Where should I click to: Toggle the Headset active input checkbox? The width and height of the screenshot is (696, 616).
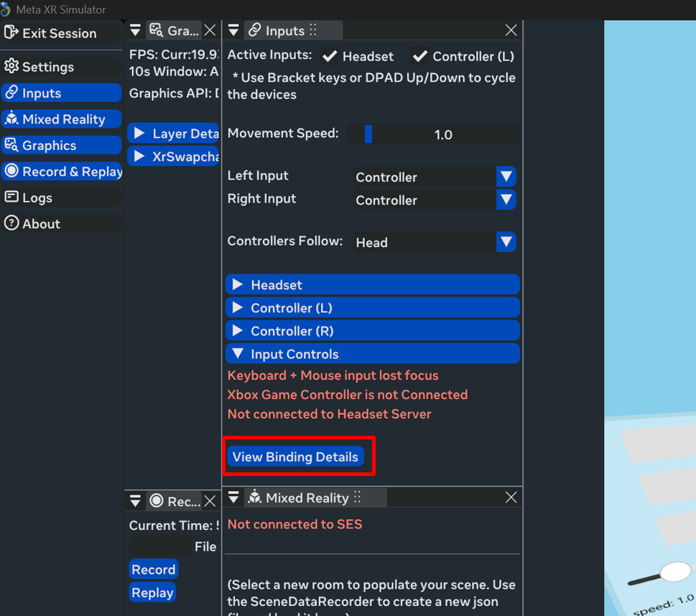coord(330,56)
